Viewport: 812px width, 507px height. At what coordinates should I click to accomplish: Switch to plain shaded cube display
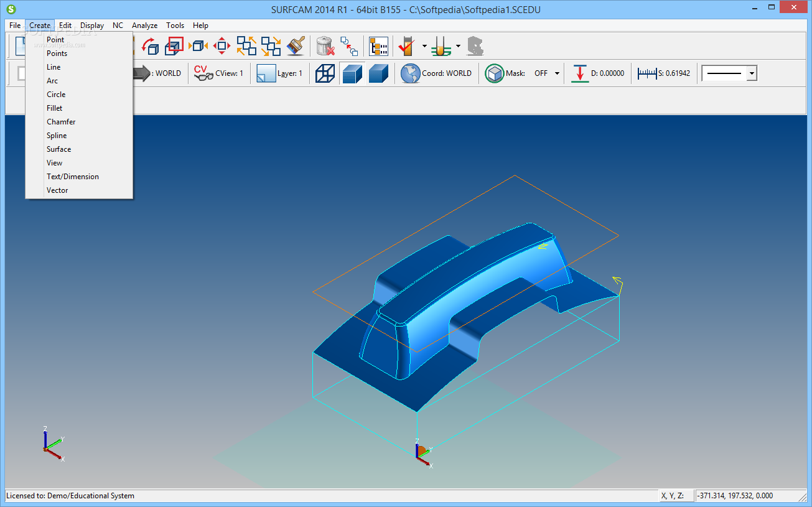[x=378, y=73]
